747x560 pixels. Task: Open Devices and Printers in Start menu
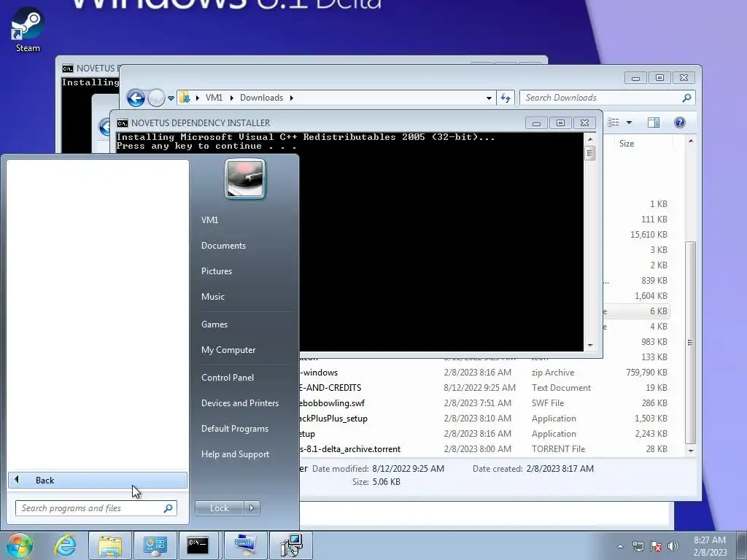(239, 403)
